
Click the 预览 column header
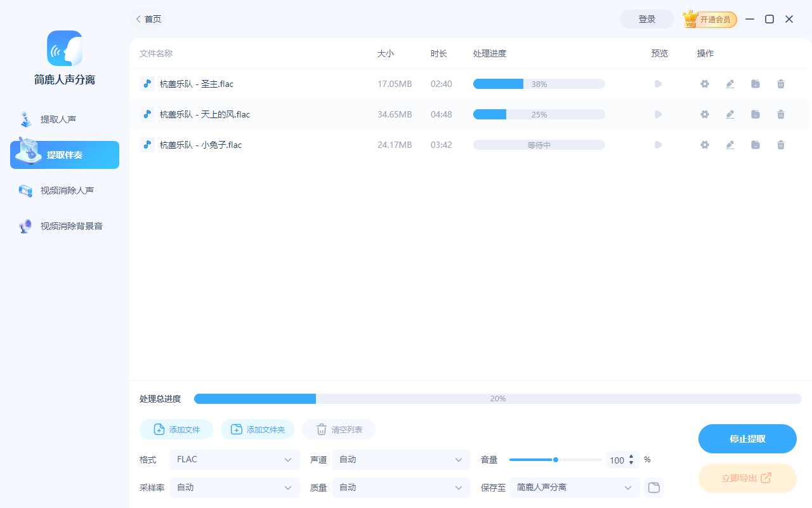pyautogui.click(x=660, y=53)
